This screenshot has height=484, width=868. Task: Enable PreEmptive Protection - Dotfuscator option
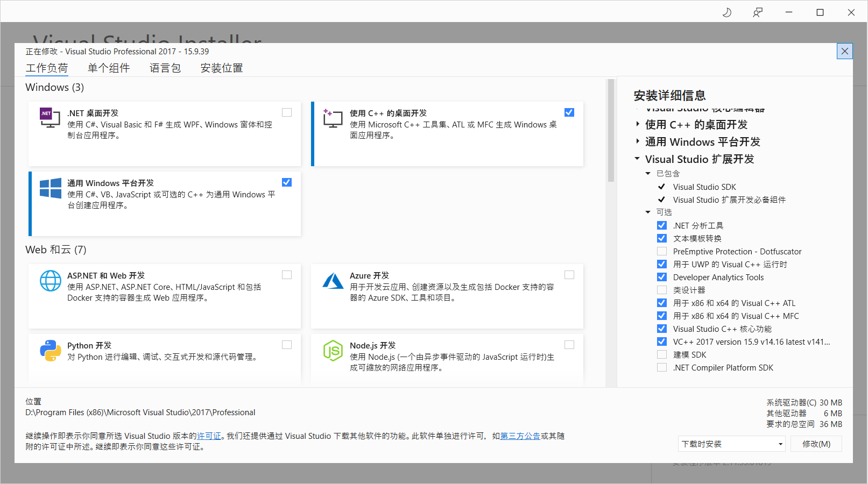[x=661, y=251]
